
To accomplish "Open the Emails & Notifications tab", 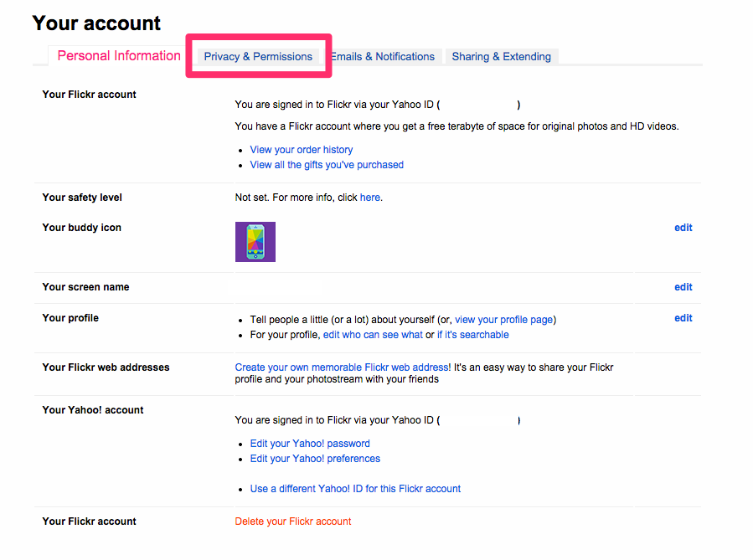I will 383,57.
